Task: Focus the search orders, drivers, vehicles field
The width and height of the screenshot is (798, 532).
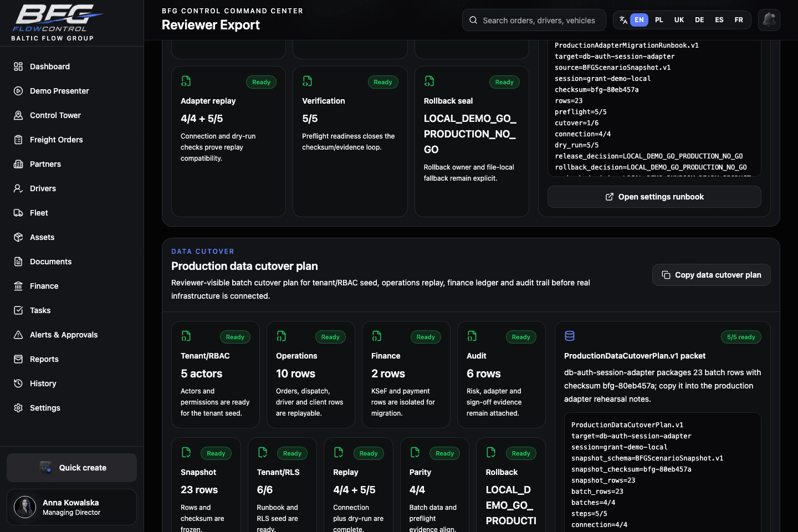Action: click(x=534, y=21)
